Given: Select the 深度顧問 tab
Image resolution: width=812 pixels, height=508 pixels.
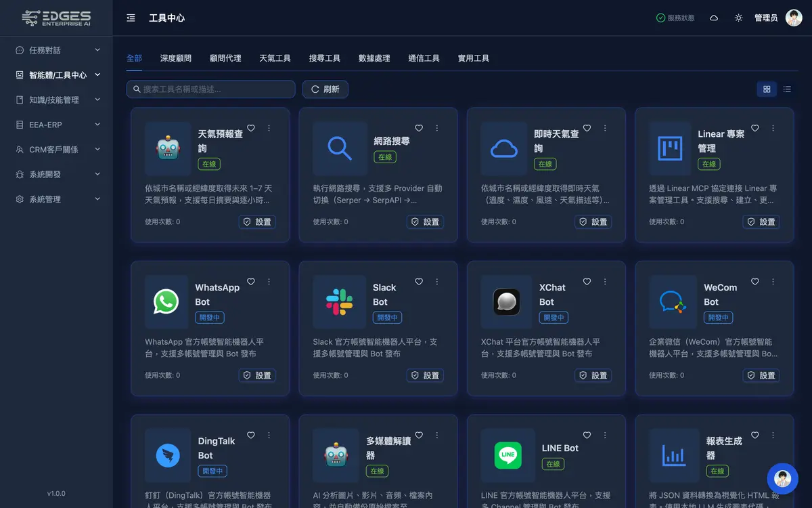Looking at the screenshot, I should point(176,58).
